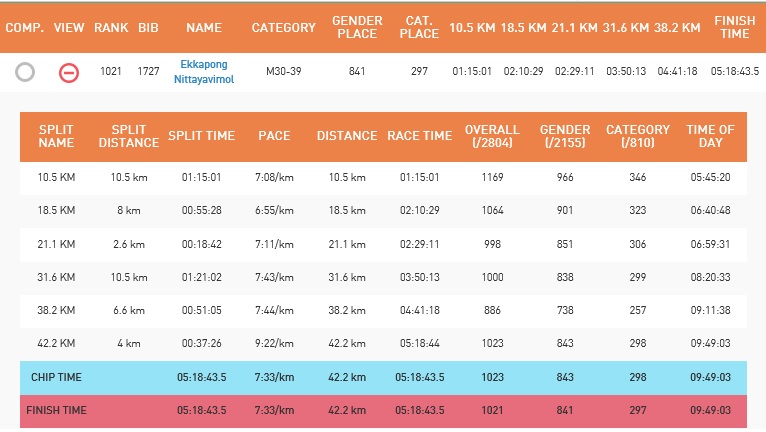Sort by CAT. PLACE header
766x432 pixels.
click(x=419, y=27)
